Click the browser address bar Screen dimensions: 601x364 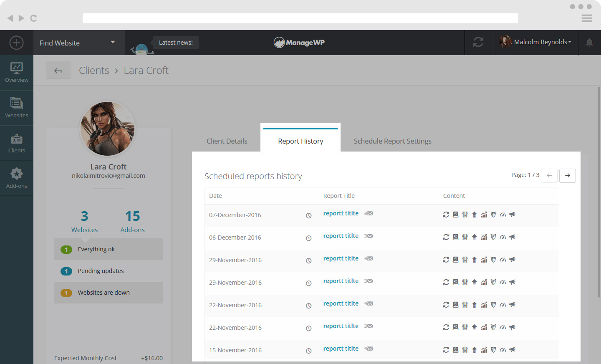(300, 18)
